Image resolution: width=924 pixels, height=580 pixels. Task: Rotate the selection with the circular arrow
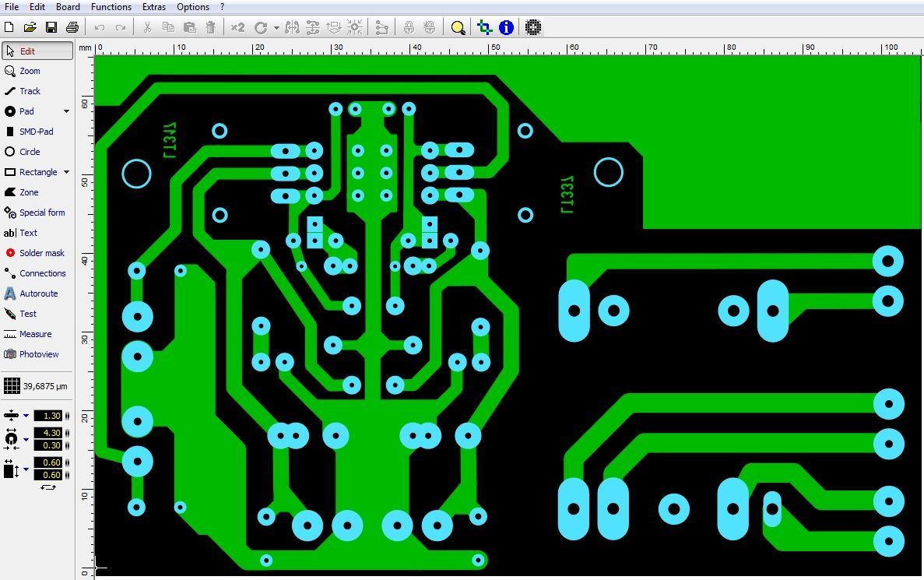click(261, 27)
